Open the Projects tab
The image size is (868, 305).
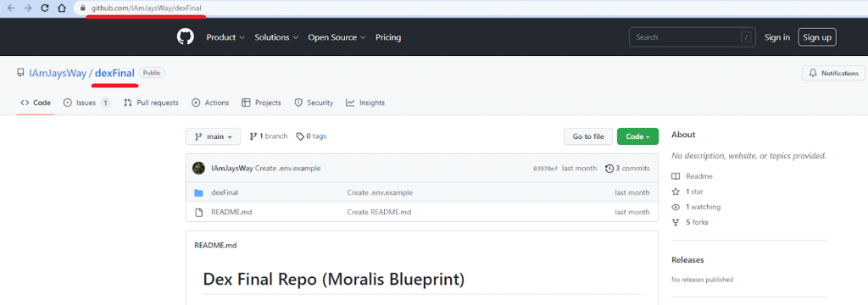[261, 103]
